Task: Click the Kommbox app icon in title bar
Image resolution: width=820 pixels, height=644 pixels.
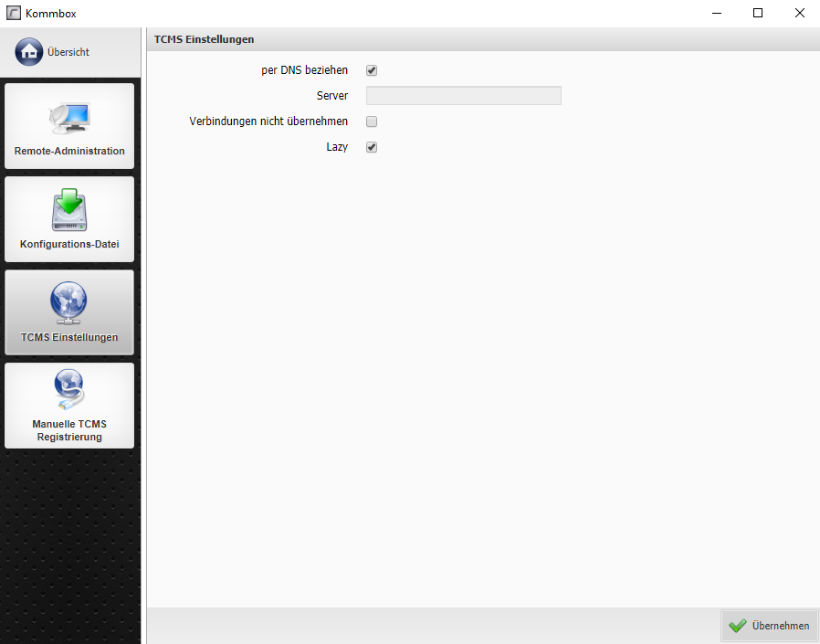Action: pyautogui.click(x=13, y=13)
